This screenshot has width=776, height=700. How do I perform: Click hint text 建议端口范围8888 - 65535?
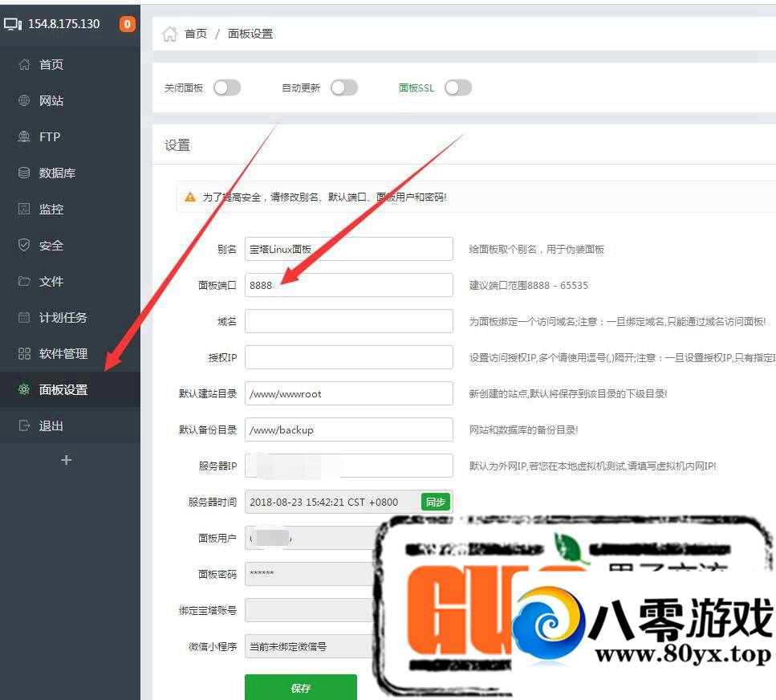pyautogui.click(x=529, y=286)
